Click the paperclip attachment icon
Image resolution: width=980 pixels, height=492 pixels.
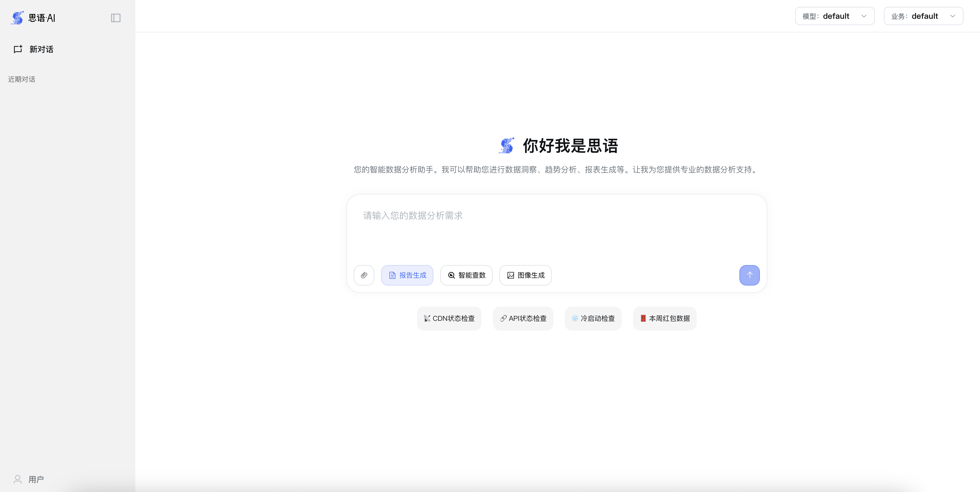click(x=364, y=275)
